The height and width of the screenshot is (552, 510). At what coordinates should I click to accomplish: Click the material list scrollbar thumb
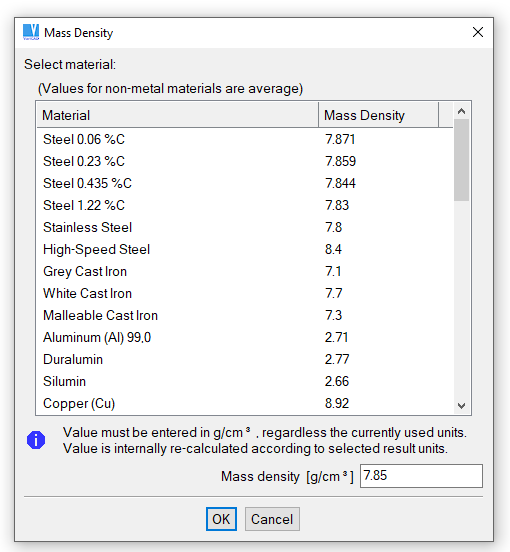pos(461,160)
